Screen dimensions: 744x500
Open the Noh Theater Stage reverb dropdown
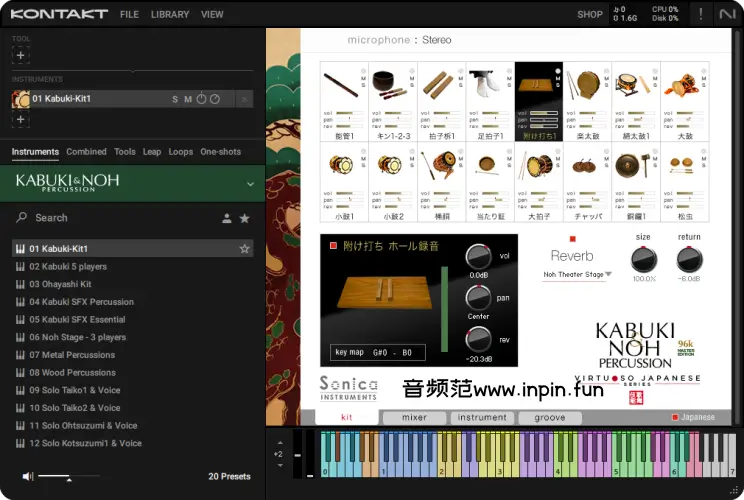[x=577, y=274]
